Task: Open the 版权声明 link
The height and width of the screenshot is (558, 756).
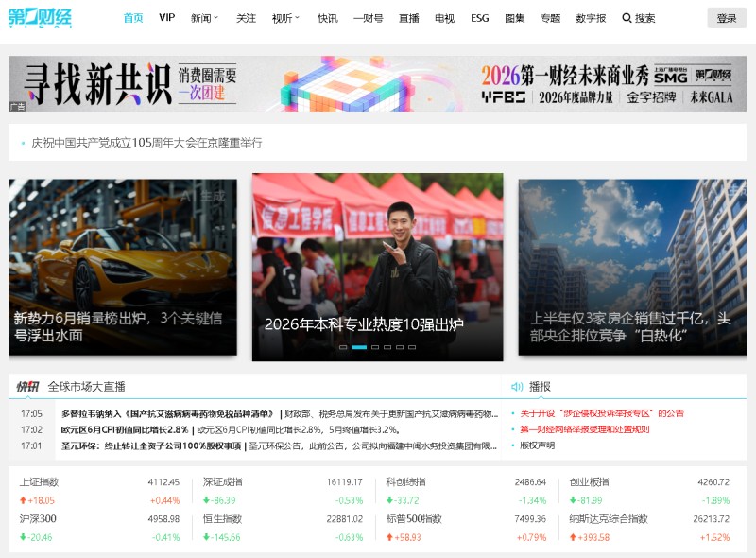Action: [x=537, y=445]
